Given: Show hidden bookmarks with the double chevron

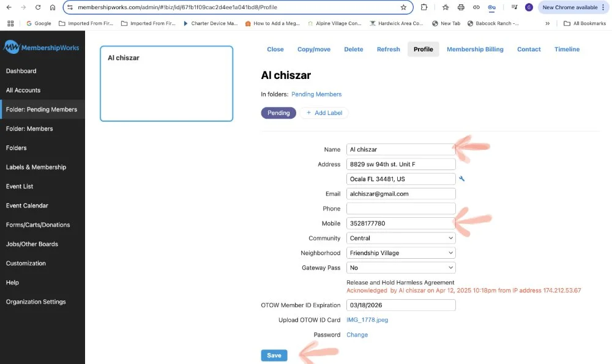Looking at the screenshot, I should (548, 23).
